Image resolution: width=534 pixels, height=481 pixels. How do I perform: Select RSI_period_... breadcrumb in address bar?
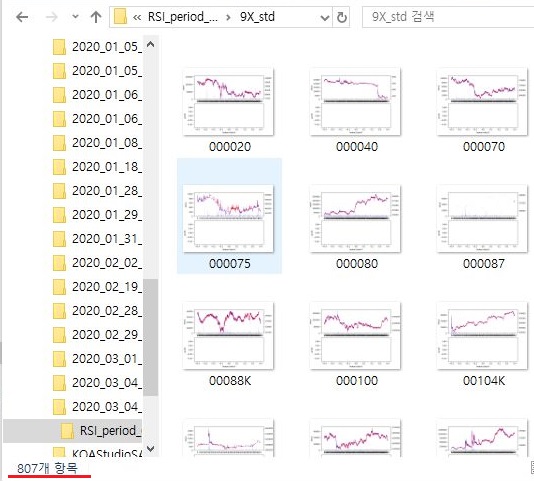[183, 17]
